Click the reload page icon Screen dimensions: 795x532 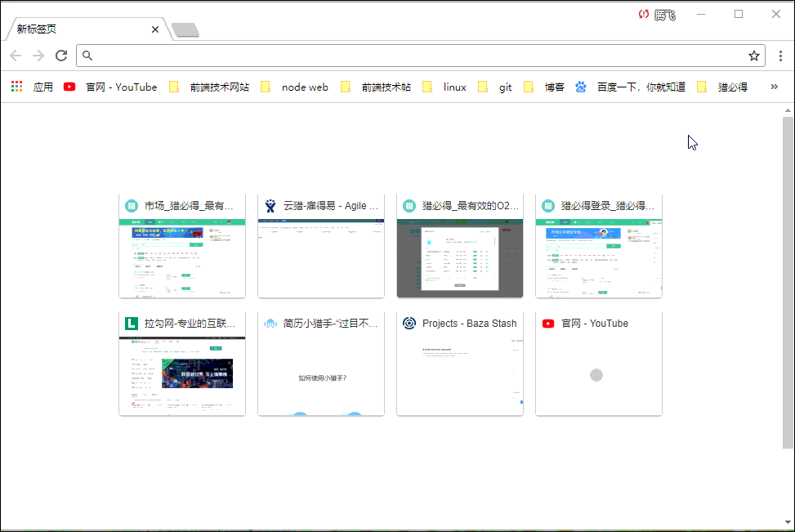click(x=60, y=56)
